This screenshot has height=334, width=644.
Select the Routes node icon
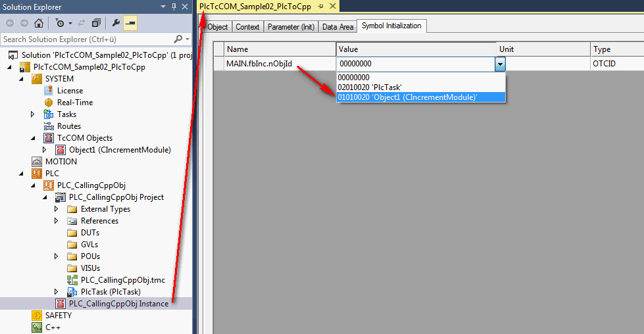click(x=49, y=126)
